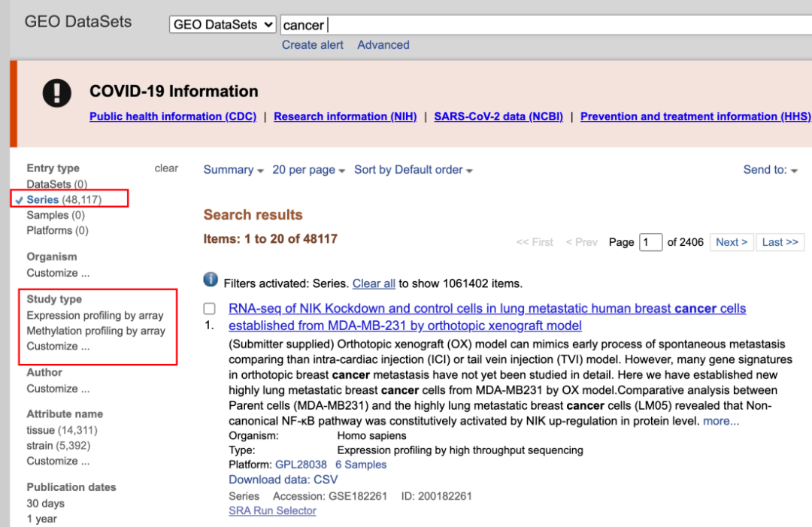Click the GEO DataSets page title
812x527 pixels.
click(x=78, y=22)
